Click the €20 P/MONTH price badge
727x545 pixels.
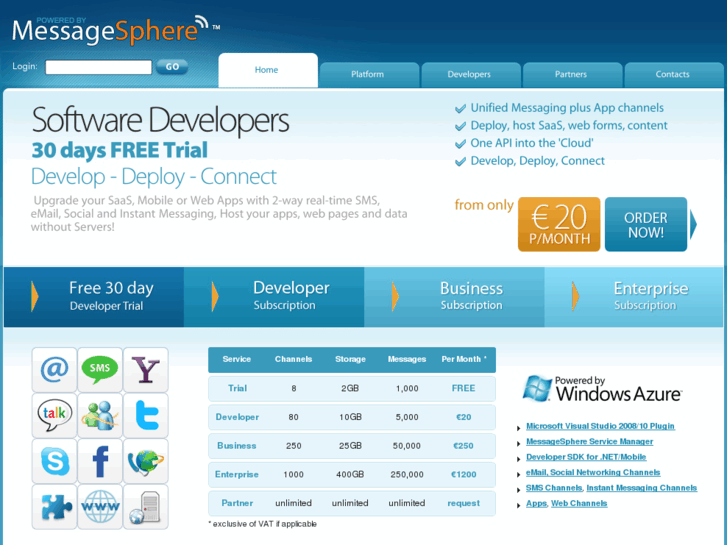(x=559, y=224)
